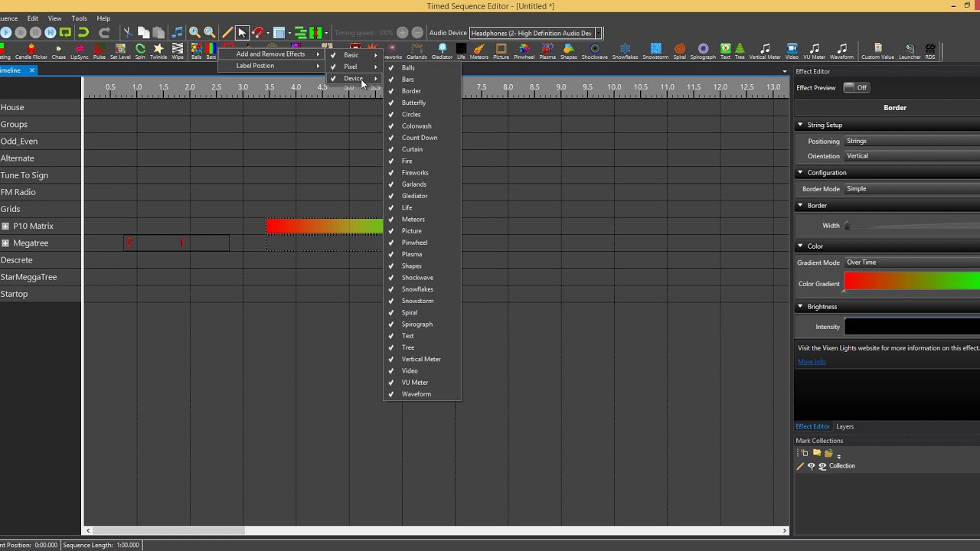
Task: Open the Positioning Strings dropdown
Action: [912, 141]
